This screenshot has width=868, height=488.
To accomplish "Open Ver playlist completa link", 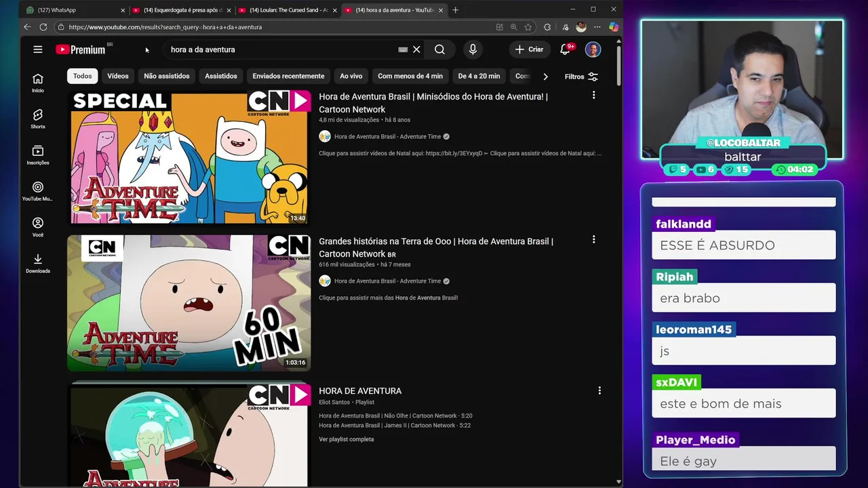I will pos(347,439).
